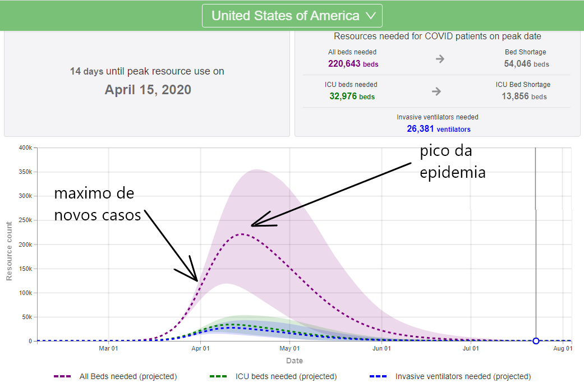Click the Jul 01 x-axis tick label
584x392 pixels.
point(471,348)
